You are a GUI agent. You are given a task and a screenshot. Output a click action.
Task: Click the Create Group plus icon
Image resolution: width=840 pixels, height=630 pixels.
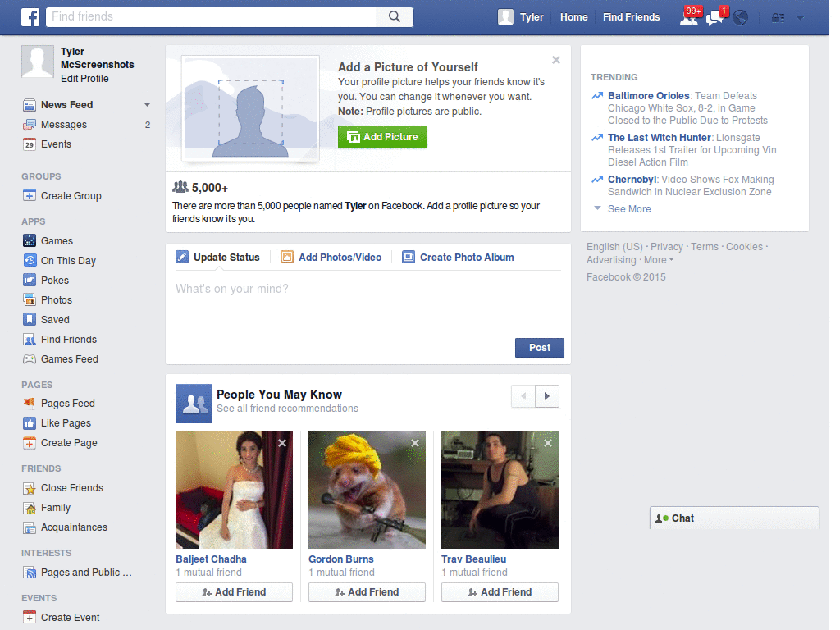point(30,195)
